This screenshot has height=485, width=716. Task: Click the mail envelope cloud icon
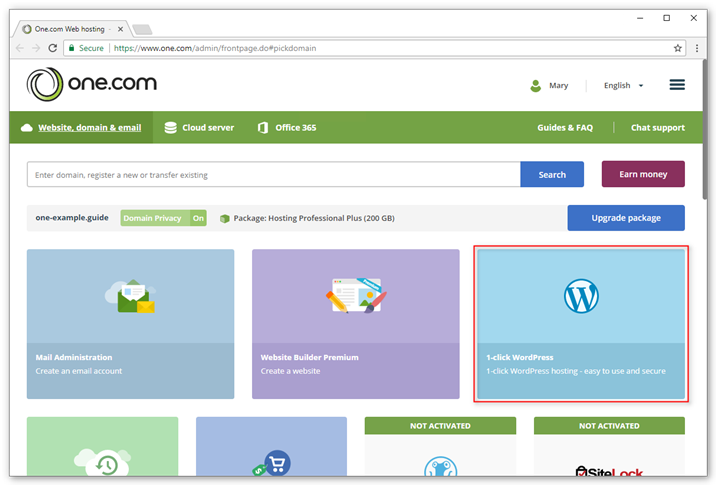pos(131,296)
